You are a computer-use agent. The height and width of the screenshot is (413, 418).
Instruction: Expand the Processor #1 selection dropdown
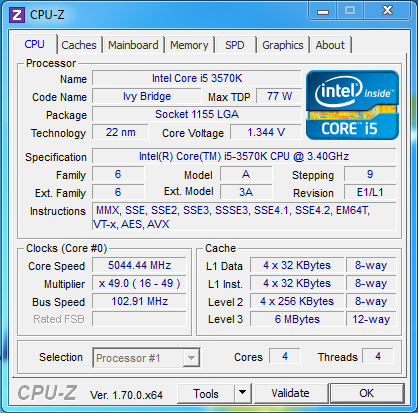click(191, 358)
